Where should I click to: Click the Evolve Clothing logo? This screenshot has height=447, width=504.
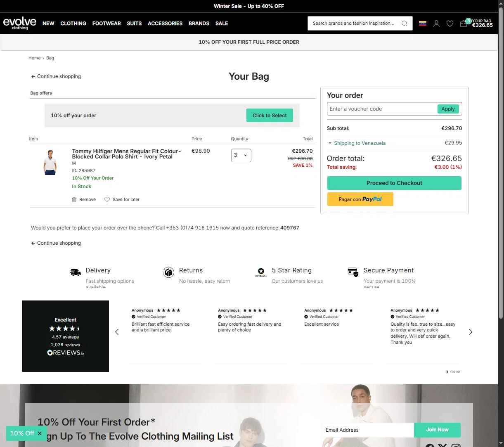20,23
